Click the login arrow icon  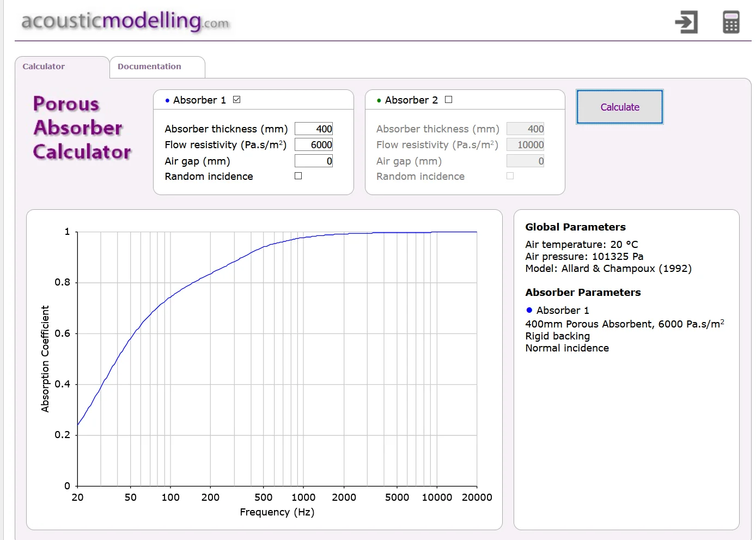[x=686, y=22]
